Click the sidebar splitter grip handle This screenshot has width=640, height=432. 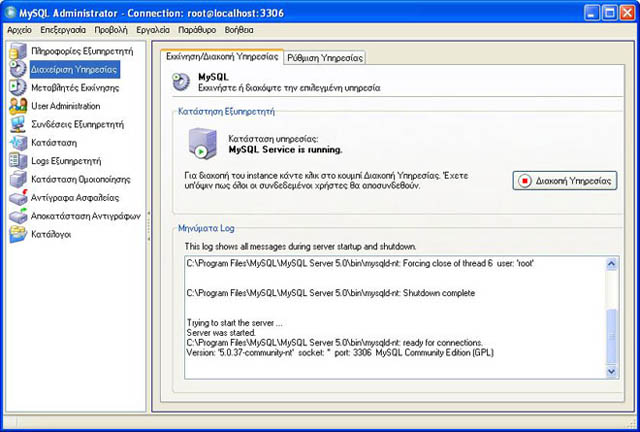pos(149,225)
